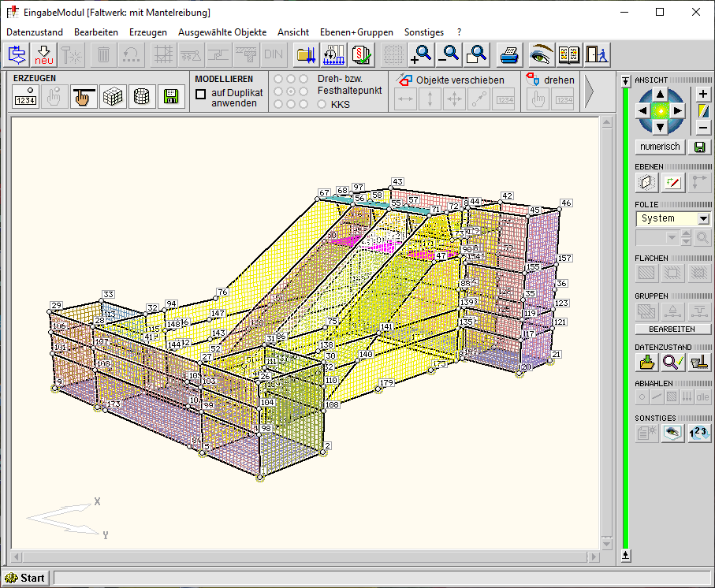Select the center Festhaltepunkt radio button
This screenshot has height=588, width=715.
291,91
